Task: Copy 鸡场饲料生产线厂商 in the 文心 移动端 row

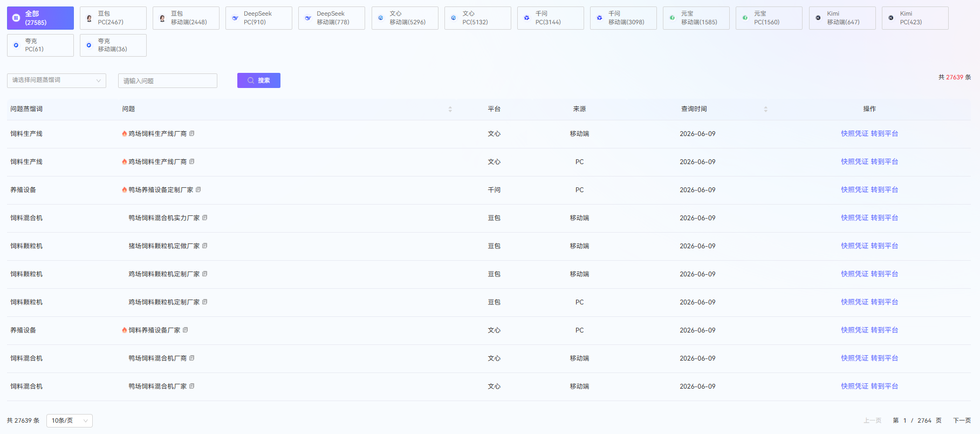Action: pyautogui.click(x=192, y=133)
